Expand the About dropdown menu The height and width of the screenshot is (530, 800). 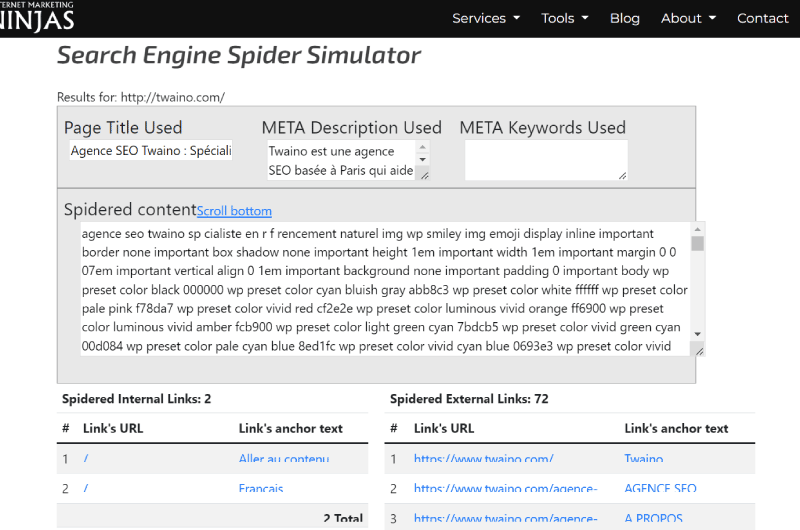pyautogui.click(x=688, y=18)
